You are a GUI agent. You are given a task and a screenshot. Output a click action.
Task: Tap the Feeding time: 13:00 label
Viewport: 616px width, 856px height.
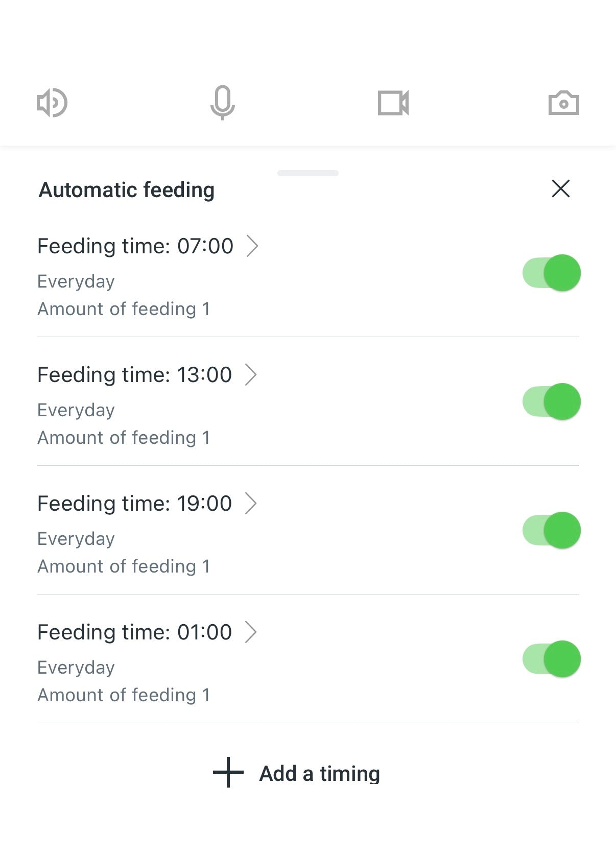coord(135,375)
